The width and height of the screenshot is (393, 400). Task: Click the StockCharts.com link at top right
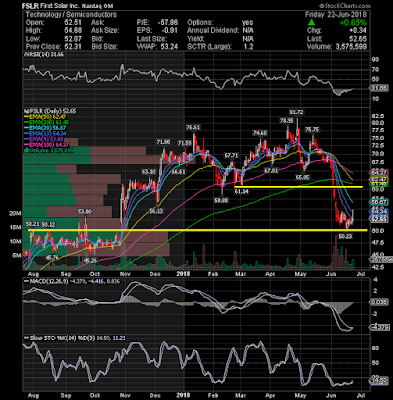[345, 6]
